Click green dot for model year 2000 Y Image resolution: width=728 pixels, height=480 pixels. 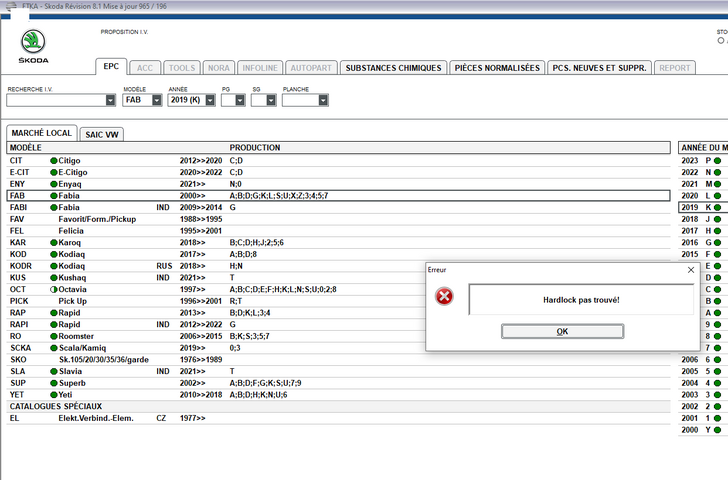(x=717, y=430)
